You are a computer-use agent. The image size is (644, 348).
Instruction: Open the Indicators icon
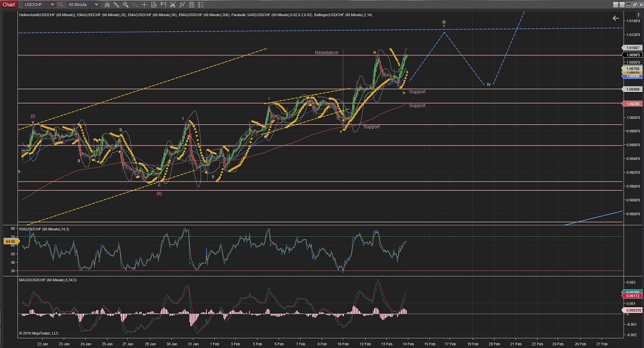point(182,5)
